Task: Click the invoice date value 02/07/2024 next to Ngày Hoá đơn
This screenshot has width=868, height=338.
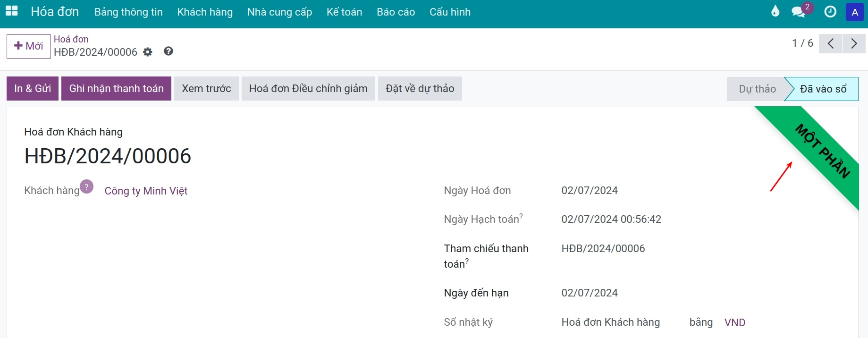Action: coord(590,190)
